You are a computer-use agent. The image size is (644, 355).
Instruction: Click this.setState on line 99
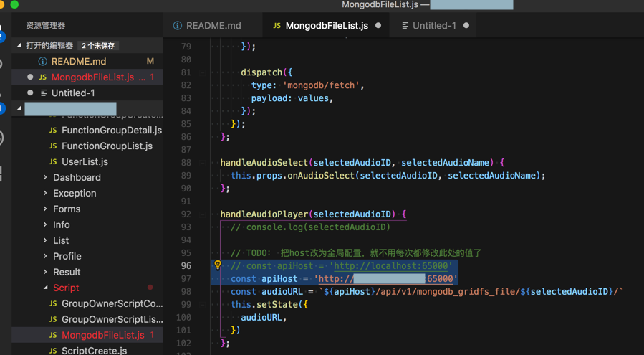pyautogui.click(x=264, y=304)
